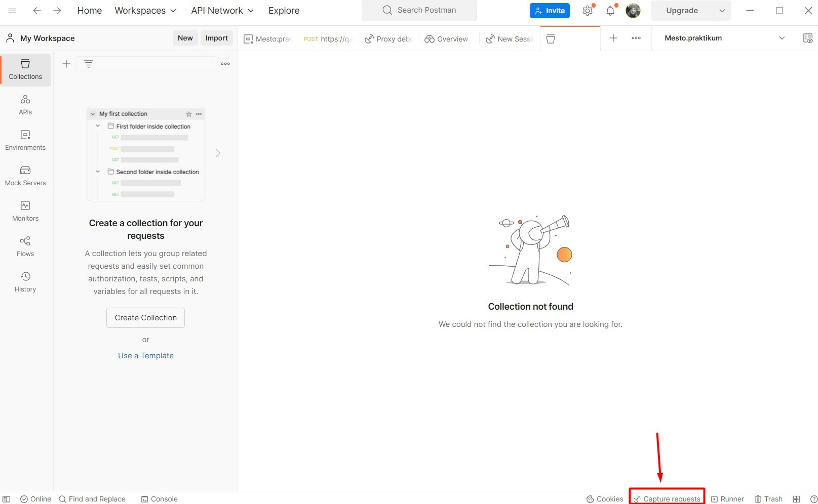Open the Console
This screenshot has width=818, height=504.
click(x=159, y=499)
